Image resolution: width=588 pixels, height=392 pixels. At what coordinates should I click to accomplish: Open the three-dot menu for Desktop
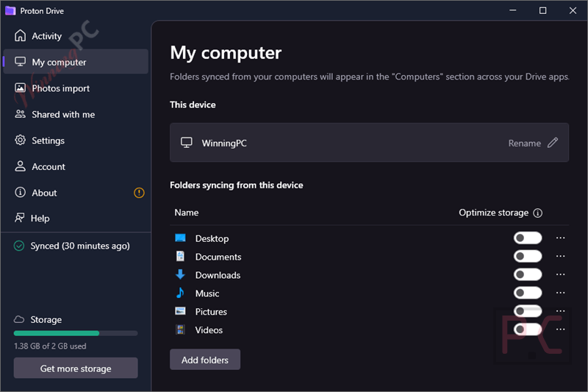click(x=560, y=238)
